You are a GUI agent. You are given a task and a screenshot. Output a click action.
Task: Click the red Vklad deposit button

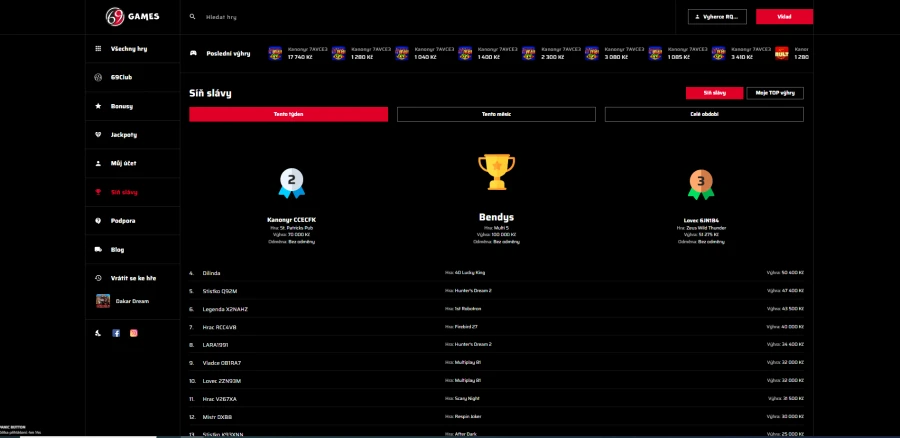[784, 17]
